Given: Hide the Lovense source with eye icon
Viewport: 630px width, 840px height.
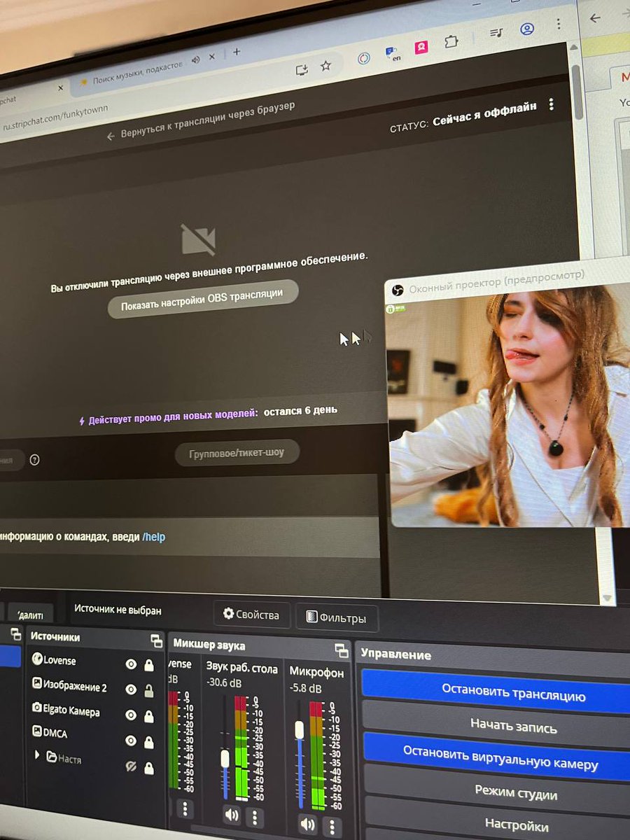Looking at the screenshot, I should pos(131,664).
